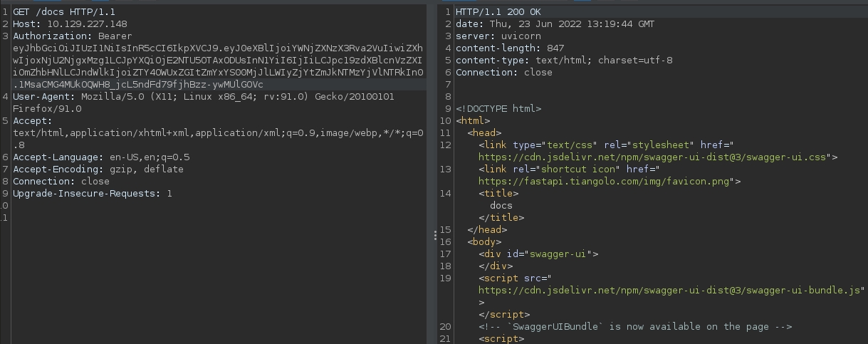Click the pane divider handle between request and response
Viewport: 868px width, 344px height.
click(x=435, y=236)
